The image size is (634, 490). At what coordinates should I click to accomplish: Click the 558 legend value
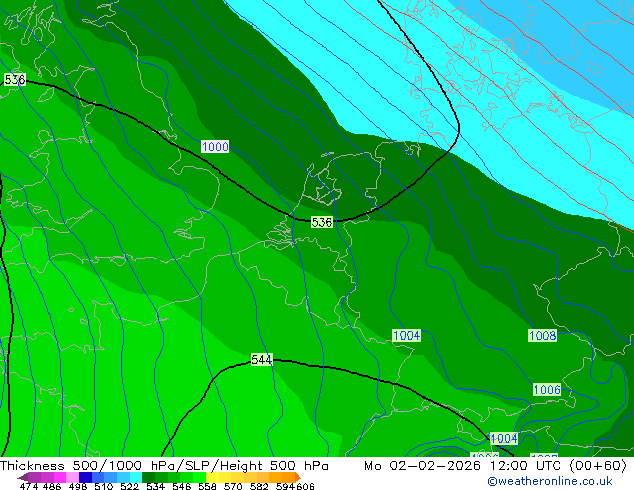[207, 486]
